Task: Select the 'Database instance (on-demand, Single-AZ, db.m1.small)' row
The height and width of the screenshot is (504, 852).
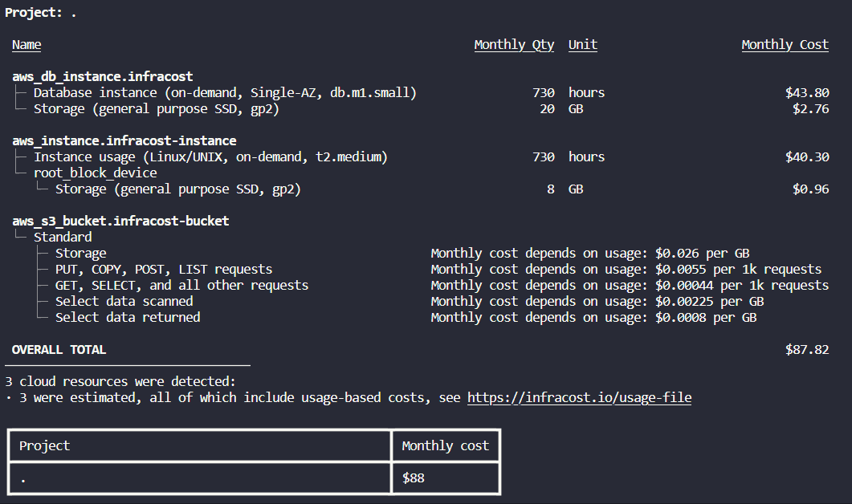Action: pyautogui.click(x=421, y=93)
